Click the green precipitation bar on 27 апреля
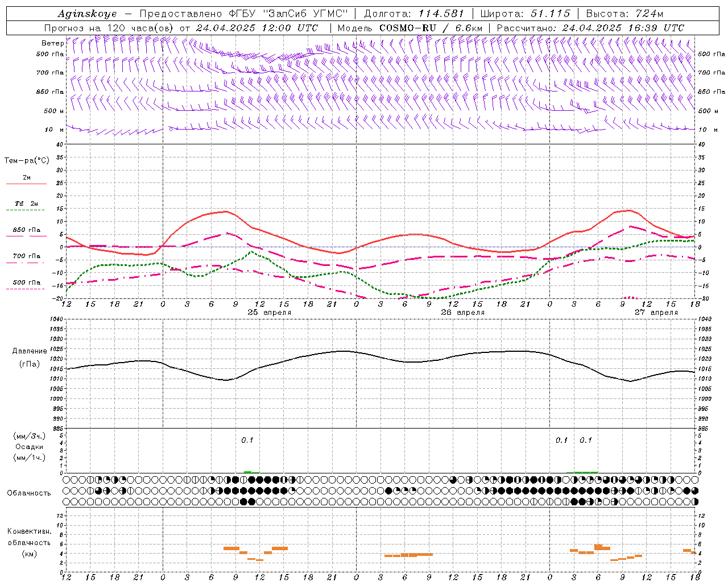The width and height of the screenshot is (728, 582). coord(586,472)
